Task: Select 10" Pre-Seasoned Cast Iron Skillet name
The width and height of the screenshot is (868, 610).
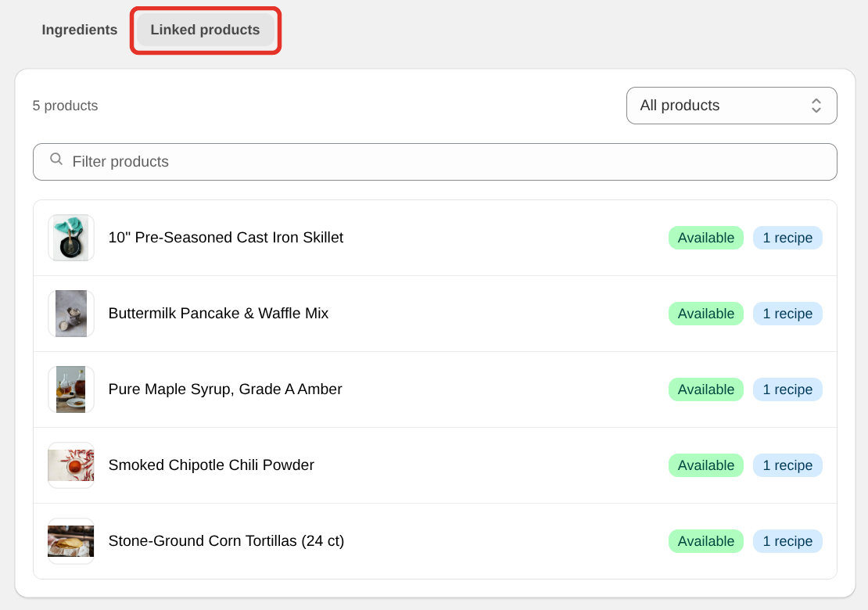Action: [x=226, y=238]
